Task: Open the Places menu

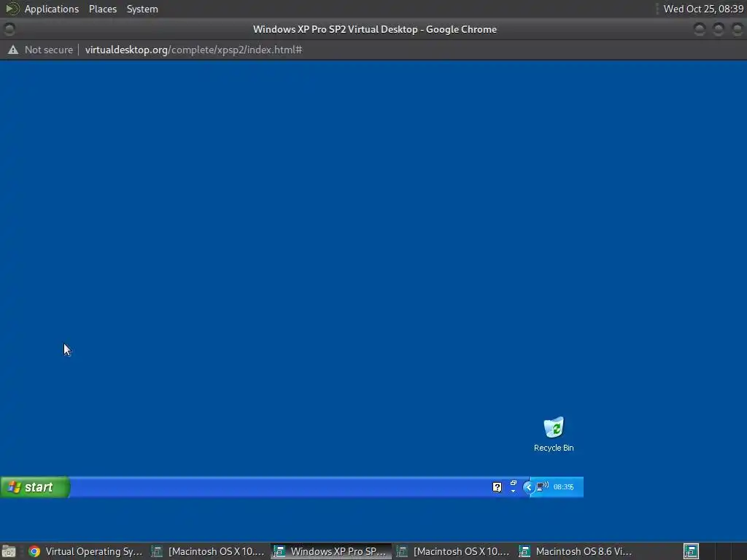Action: (103, 9)
